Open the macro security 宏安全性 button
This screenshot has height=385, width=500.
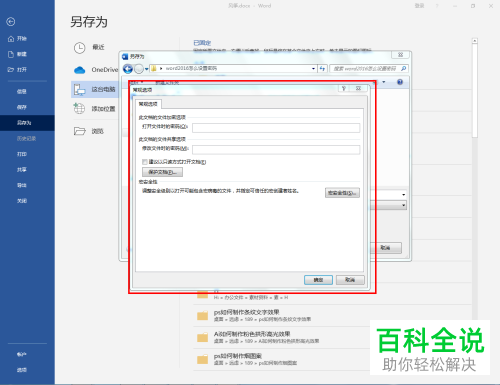coord(342,193)
